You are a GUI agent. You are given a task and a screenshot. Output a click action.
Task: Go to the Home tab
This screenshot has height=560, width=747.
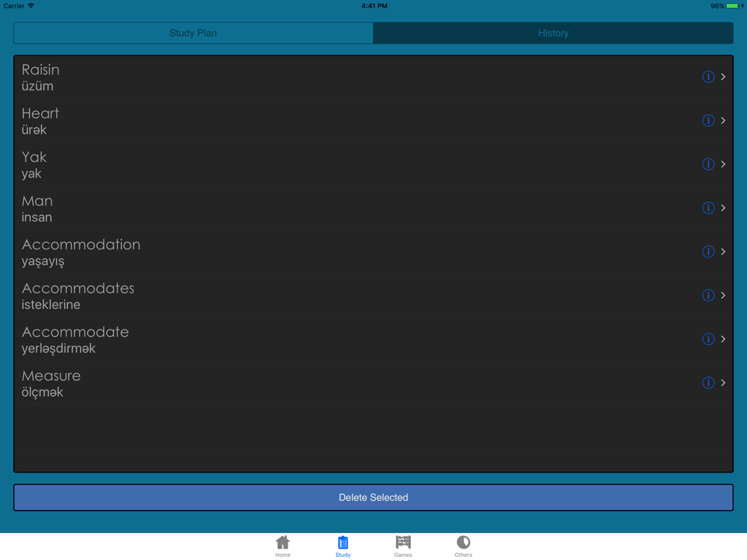point(282,547)
